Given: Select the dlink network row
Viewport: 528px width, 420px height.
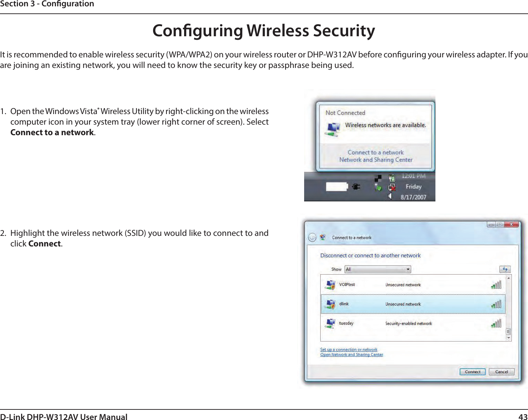Looking at the screenshot, I should pos(413,304).
